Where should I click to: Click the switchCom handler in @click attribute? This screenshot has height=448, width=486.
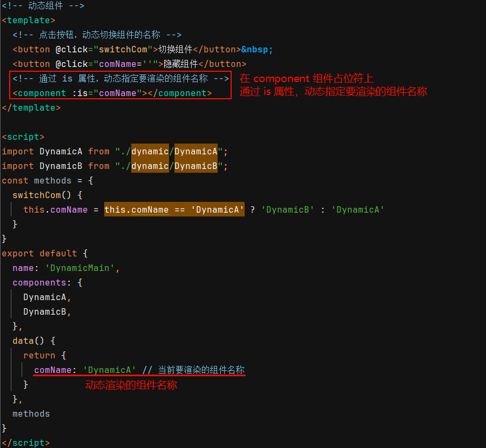point(123,50)
